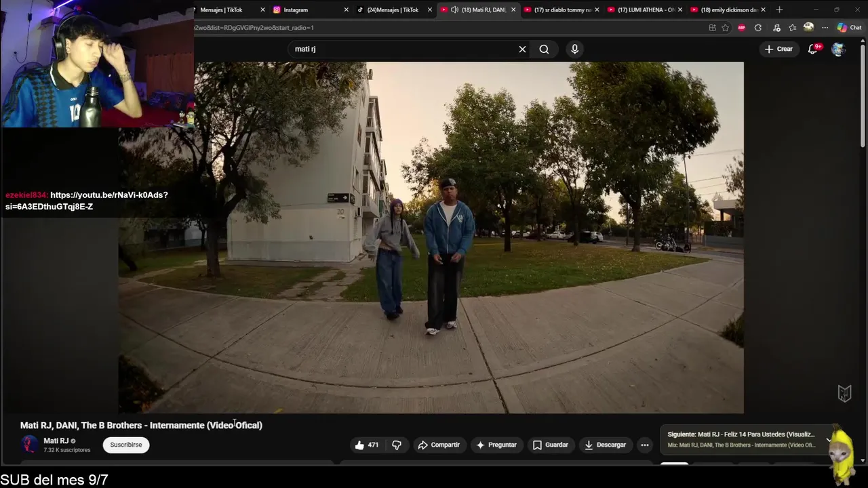Click the video title text Internamente
The height and width of the screenshot is (488, 868).
[177, 425]
